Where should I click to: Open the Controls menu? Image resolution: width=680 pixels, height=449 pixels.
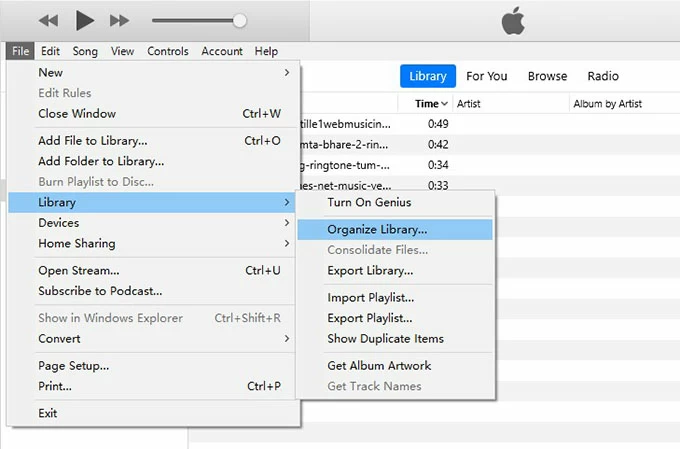pos(167,51)
